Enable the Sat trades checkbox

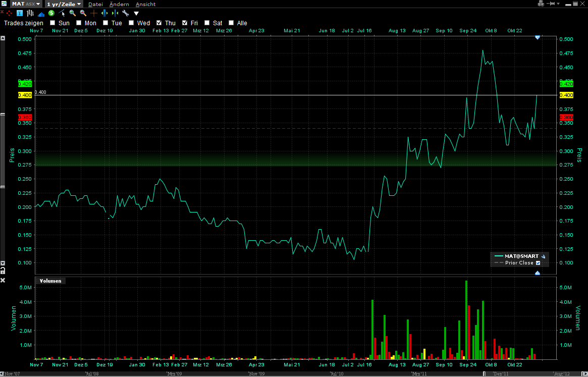[207, 23]
